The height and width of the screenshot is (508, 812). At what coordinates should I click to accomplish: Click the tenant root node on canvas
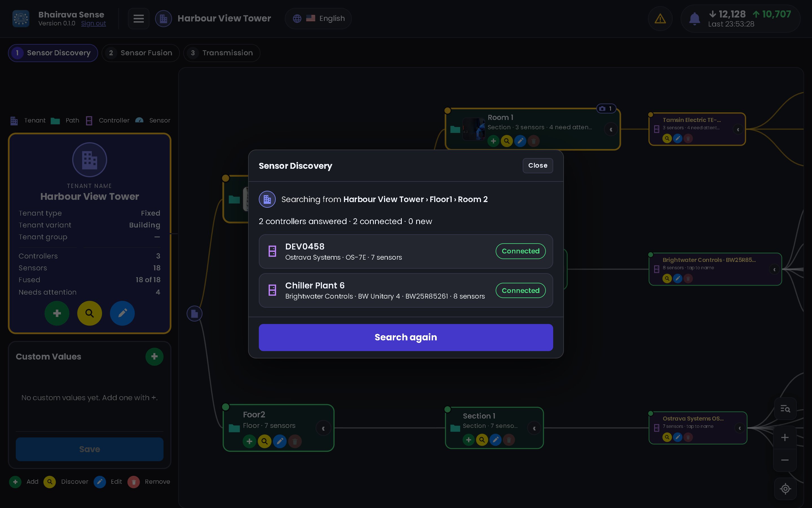tap(195, 314)
